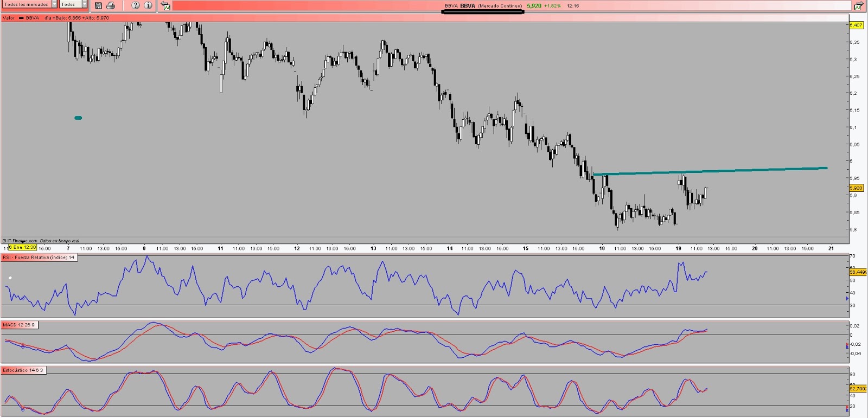868x418 pixels.
Task: Click the white dot in RSI panel
Action: 10,278
